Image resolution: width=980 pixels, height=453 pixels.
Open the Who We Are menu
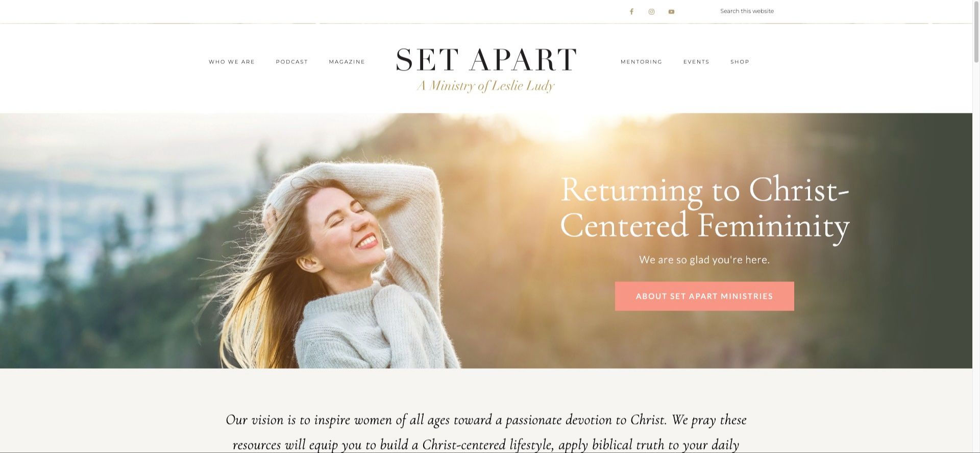pos(231,62)
